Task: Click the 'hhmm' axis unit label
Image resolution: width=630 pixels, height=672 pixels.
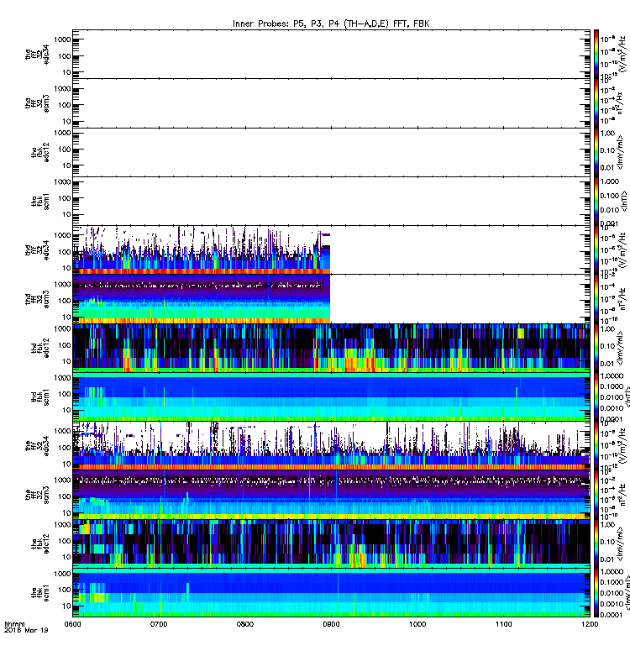Action: (x=14, y=624)
